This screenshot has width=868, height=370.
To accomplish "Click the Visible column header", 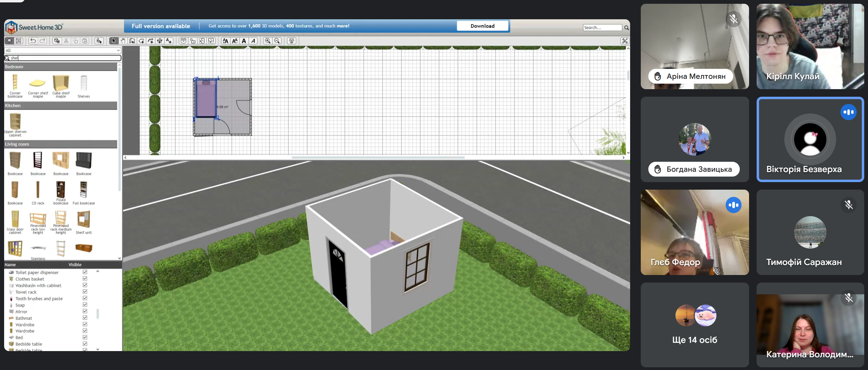I will [75, 265].
